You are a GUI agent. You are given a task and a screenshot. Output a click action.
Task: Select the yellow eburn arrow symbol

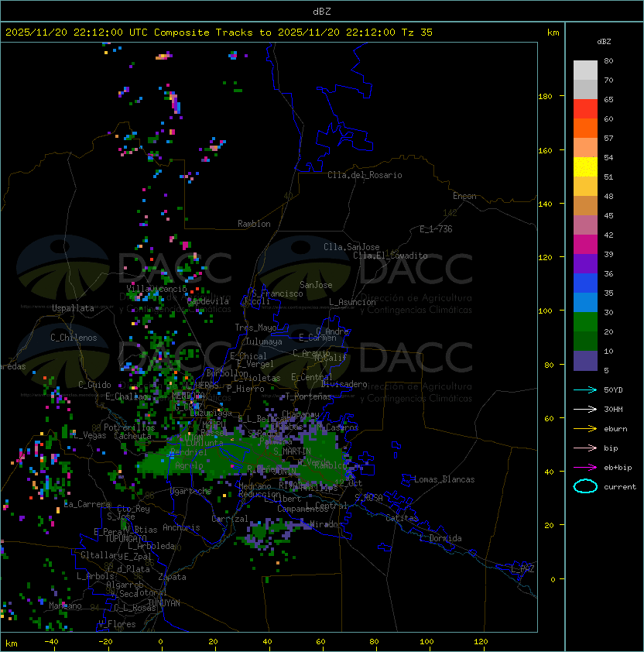coord(585,428)
